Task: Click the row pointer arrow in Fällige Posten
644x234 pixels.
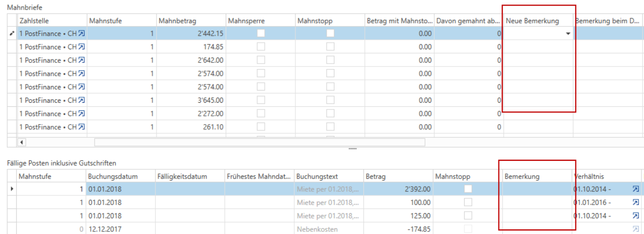Action: 12,189
